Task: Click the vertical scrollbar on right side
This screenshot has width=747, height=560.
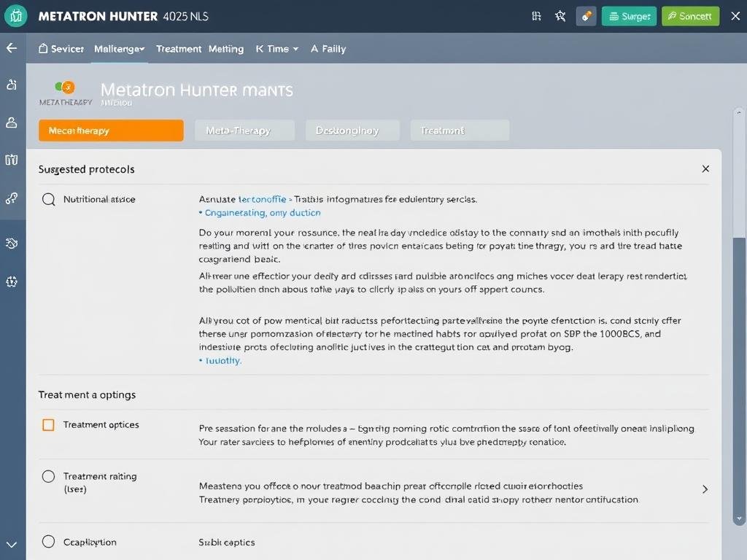Action: 739,365
